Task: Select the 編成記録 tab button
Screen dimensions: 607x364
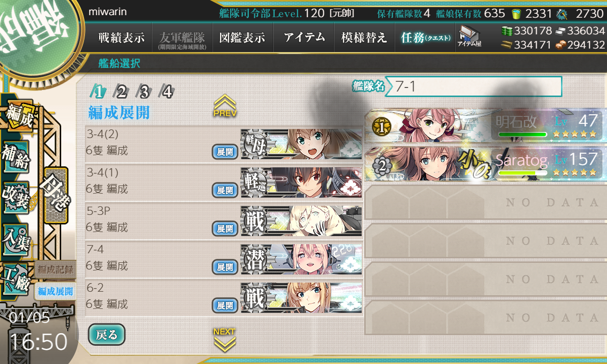Action: click(56, 270)
